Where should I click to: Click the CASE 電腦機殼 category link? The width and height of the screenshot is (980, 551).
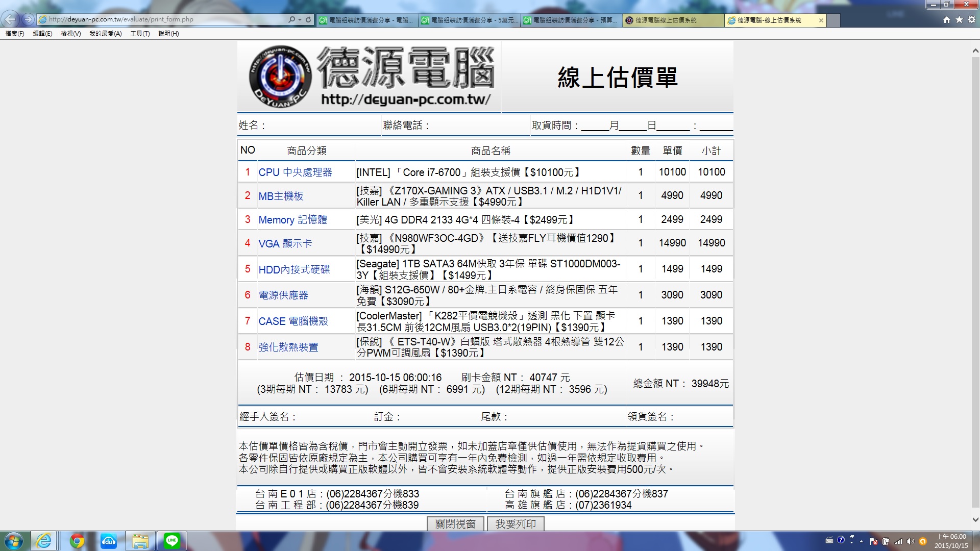pyautogui.click(x=293, y=321)
